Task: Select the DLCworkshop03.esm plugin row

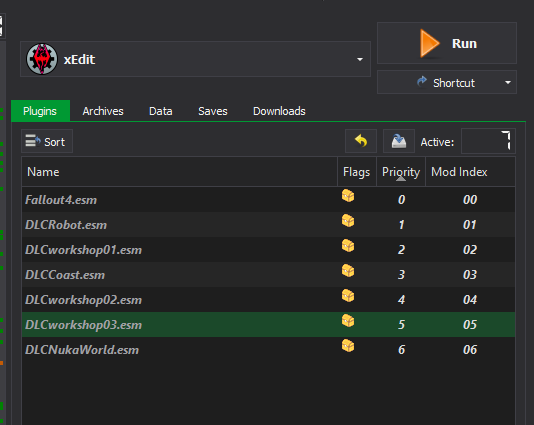Action: coord(268,325)
